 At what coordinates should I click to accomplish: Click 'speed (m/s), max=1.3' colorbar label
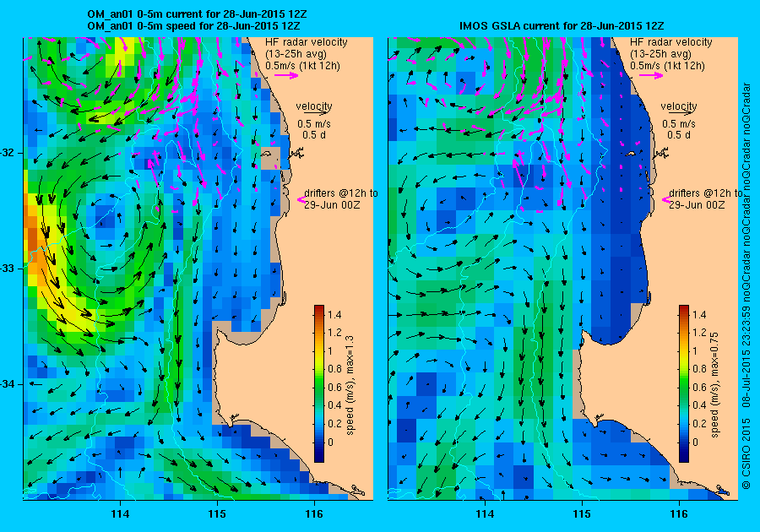pos(350,385)
